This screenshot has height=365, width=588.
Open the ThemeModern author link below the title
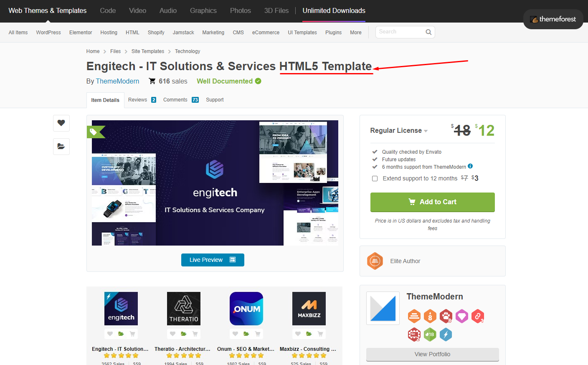pyautogui.click(x=117, y=81)
